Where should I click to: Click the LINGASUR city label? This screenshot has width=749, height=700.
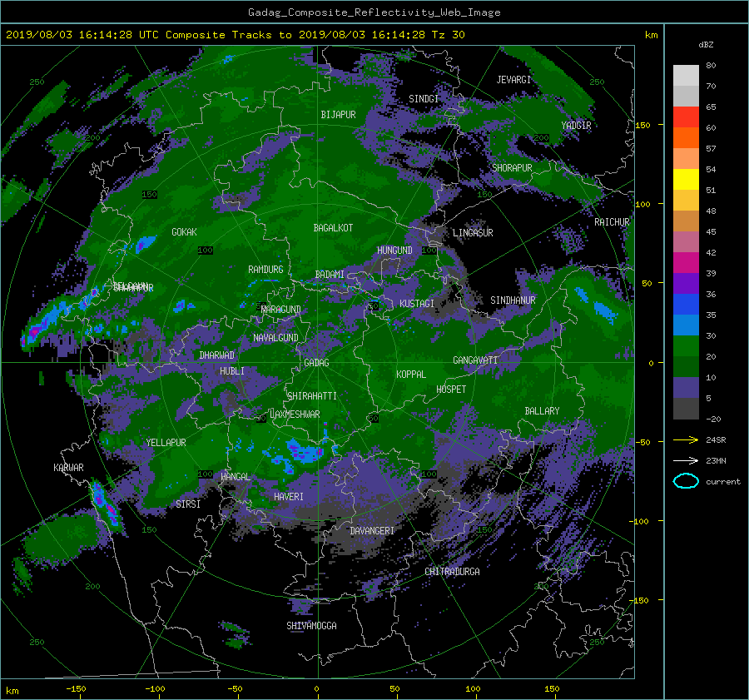point(473,233)
